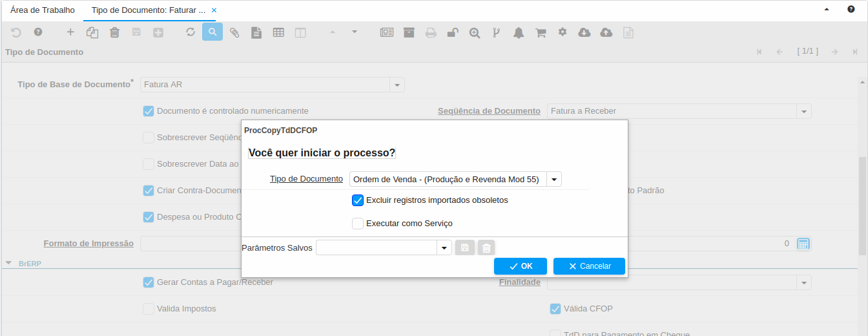Open Tipo de Documento dropdown in dialog
868x336 pixels.
pos(554,179)
